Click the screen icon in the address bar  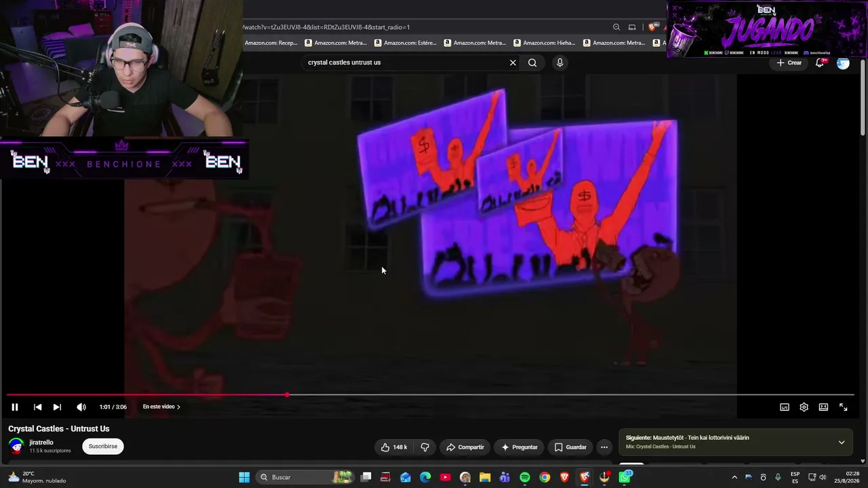[632, 27]
